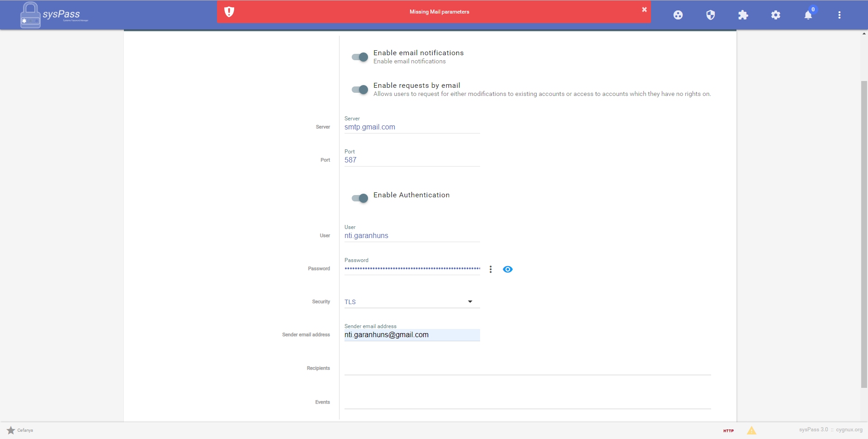Screen dimensions: 868x439
Task: Click the Events input field
Action: coord(528,402)
